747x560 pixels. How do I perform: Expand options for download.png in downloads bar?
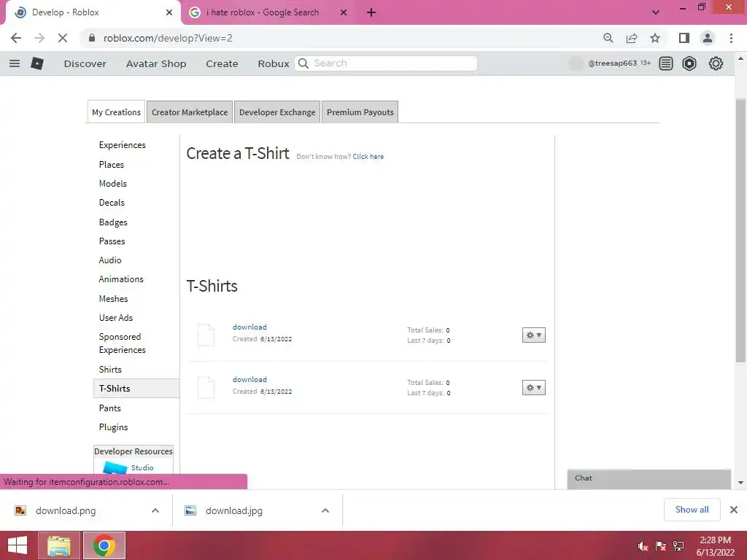(x=155, y=510)
